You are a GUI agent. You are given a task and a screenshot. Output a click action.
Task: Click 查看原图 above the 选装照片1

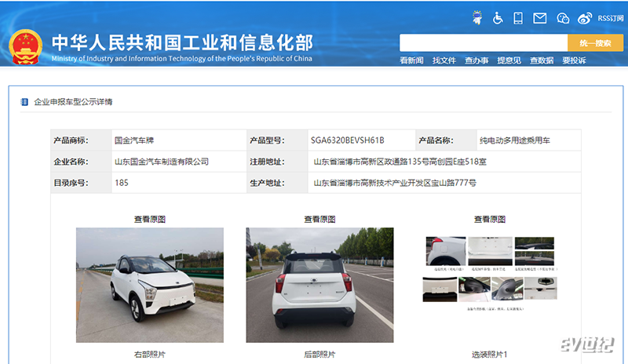point(489,219)
